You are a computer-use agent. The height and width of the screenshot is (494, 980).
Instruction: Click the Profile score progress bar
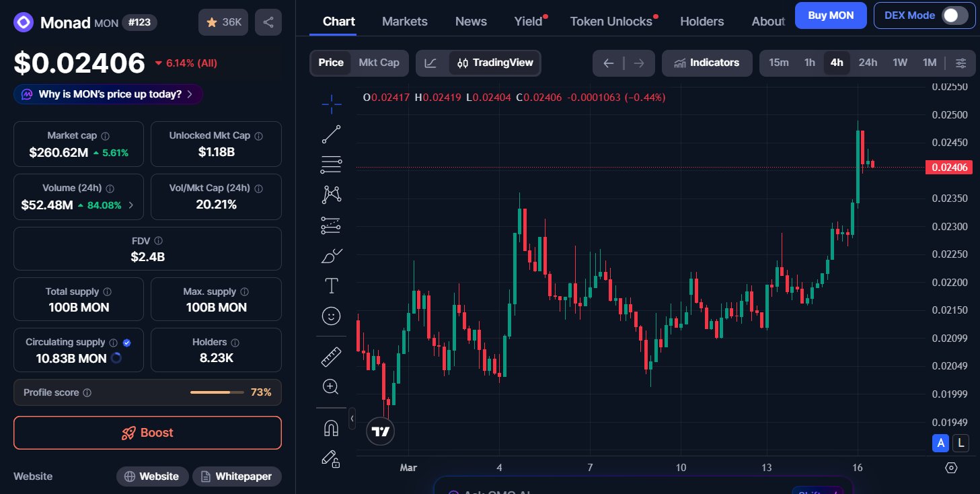coord(217,392)
